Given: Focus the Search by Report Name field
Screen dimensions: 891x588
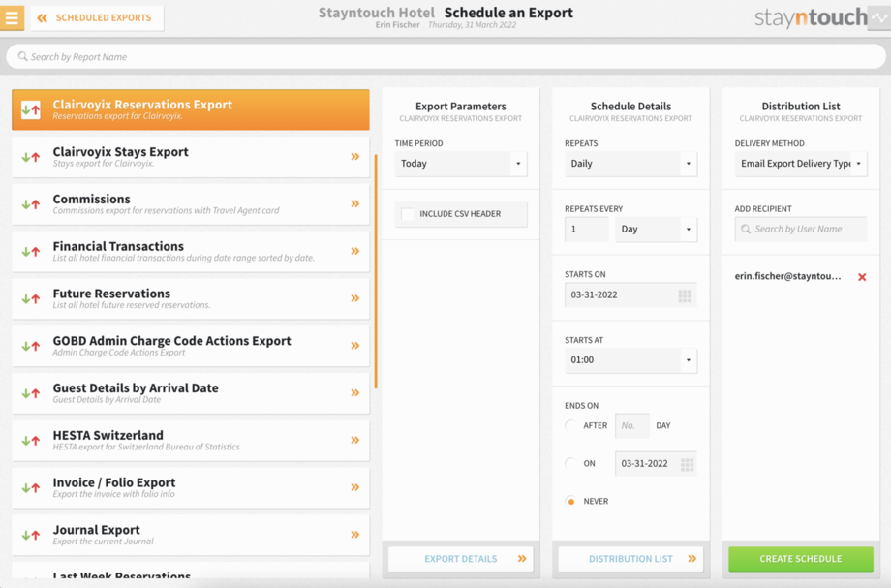Looking at the screenshot, I should tap(445, 57).
